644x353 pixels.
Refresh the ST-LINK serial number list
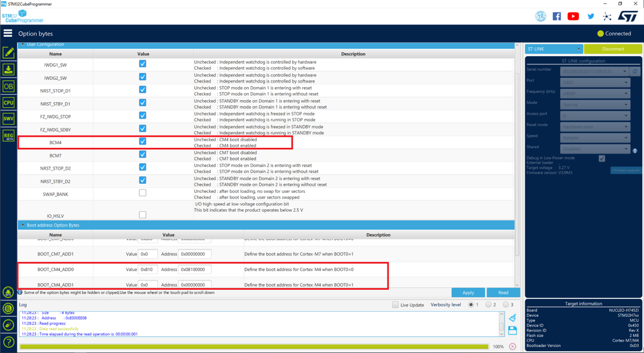(x=635, y=71)
